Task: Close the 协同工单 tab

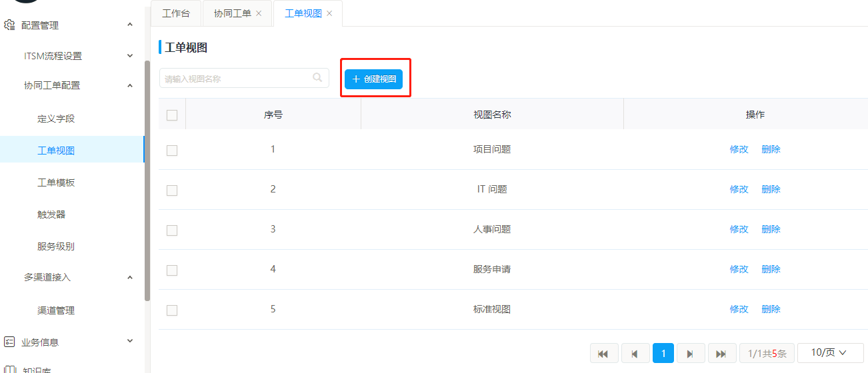Action: pyautogui.click(x=259, y=13)
